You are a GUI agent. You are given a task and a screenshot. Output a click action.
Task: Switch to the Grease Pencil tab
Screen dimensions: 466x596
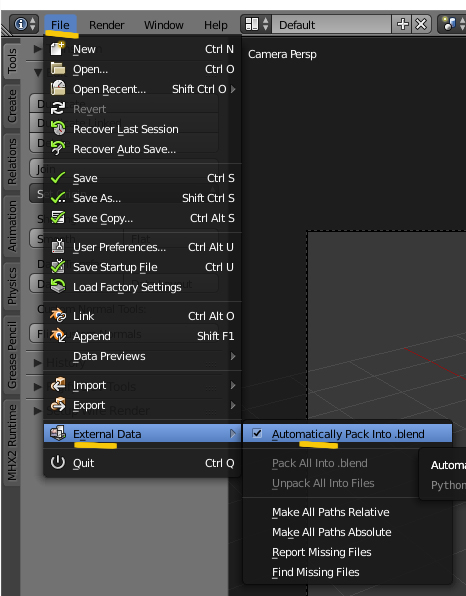pyautogui.click(x=11, y=354)
